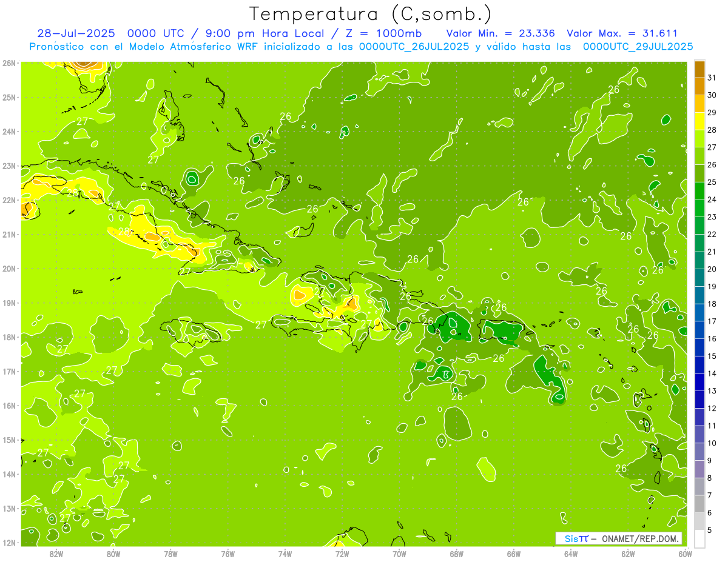The height and width of the screenshot is (562, 728).
Task: Click the legend scale label "15"
Action: coord(712,356)
